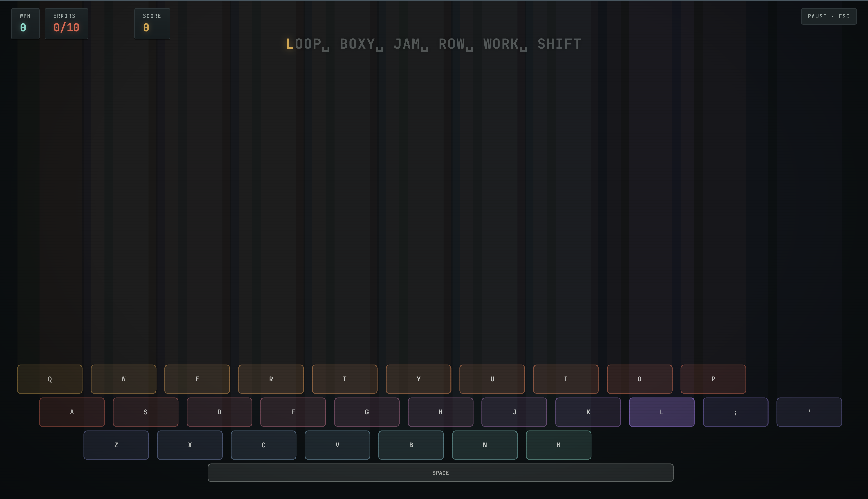Hit the S key
868x499 pixels.
(x=146, y=412)
